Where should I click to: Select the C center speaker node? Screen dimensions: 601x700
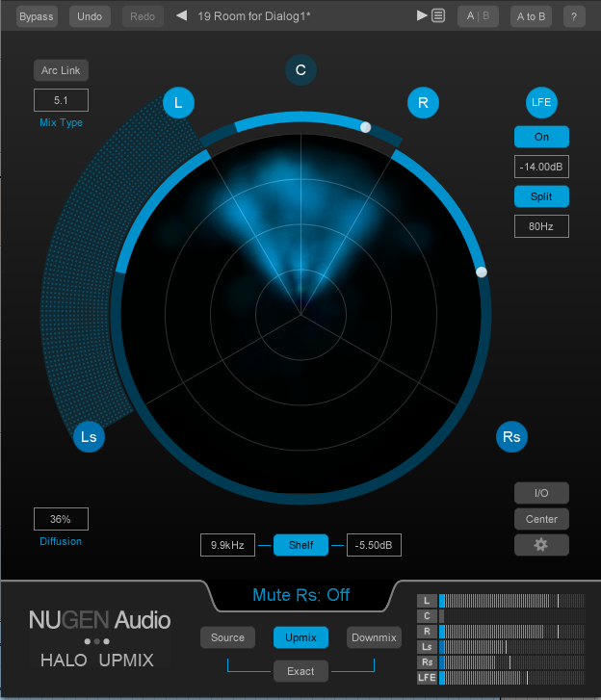pyautogui.click(x=300, y=69)
